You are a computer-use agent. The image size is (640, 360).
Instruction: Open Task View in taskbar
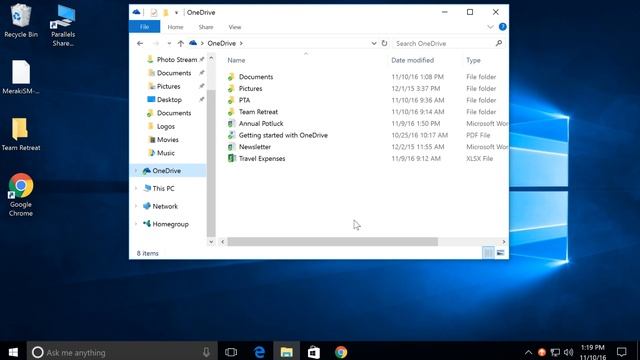pyautogui.click(x=231, y=352)
